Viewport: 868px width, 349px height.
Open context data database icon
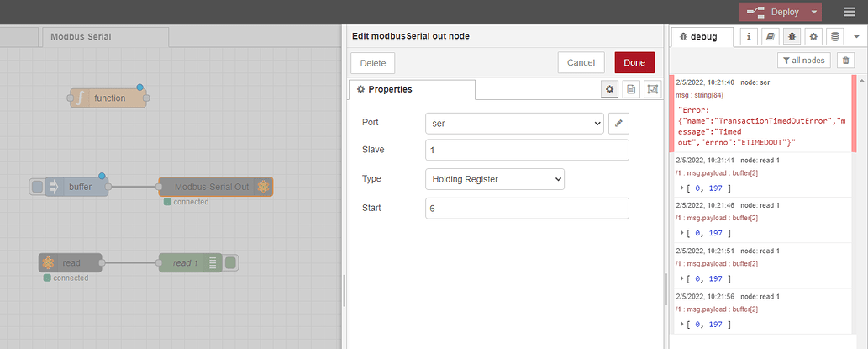click(834, 37)
